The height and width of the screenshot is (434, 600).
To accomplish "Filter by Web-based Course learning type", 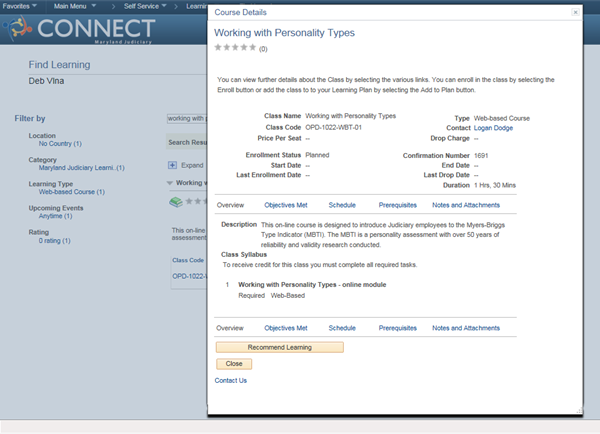I will coord(68,191).
